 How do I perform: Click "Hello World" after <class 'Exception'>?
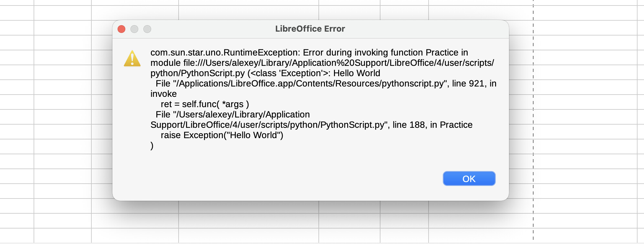357,73
